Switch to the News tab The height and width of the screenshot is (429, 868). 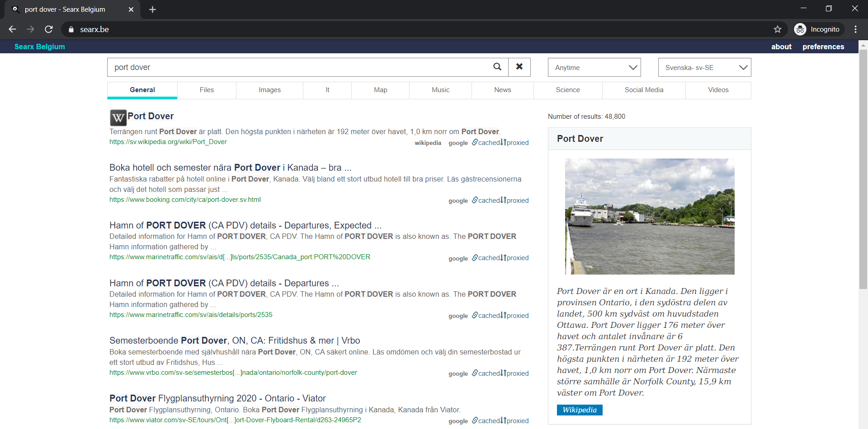click(x=502, y=90)
